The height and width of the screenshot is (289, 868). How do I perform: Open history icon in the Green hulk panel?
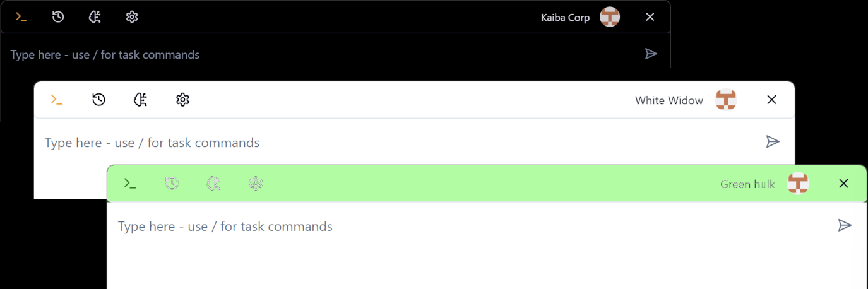[172, 184]
